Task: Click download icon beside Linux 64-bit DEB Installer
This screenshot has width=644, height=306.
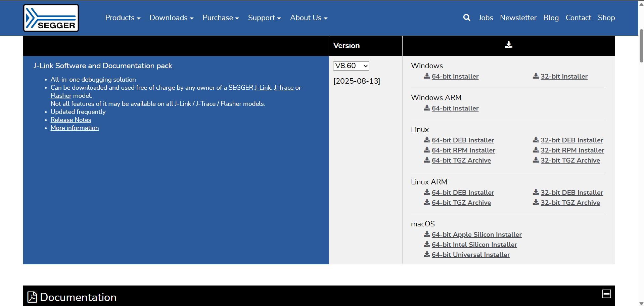Action: (427, 140)
